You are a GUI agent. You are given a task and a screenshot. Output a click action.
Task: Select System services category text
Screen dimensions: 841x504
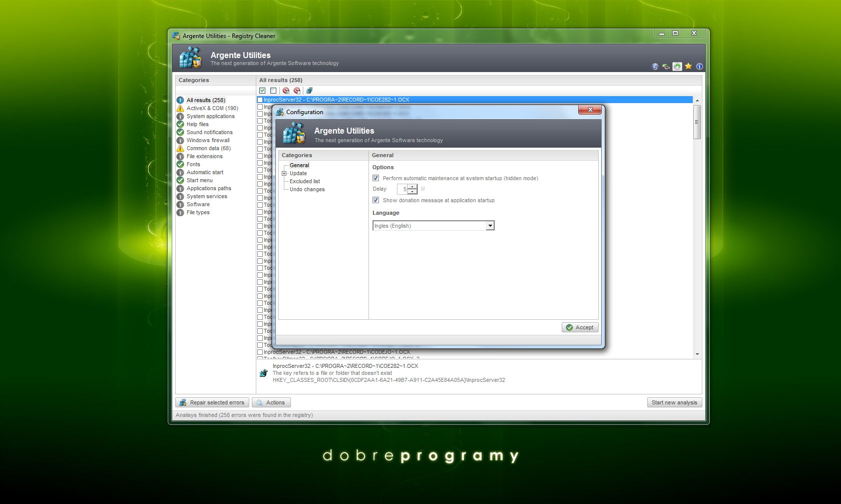[x=207, y=196]
